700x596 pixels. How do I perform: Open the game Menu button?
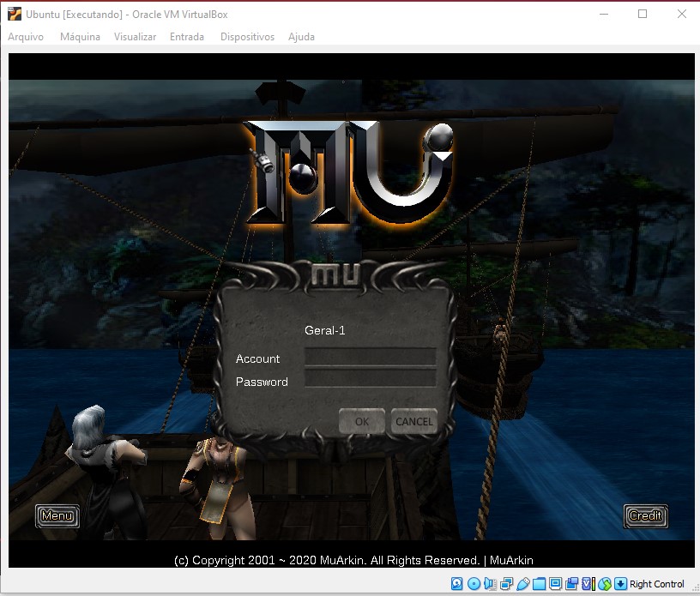coord(57,516)
